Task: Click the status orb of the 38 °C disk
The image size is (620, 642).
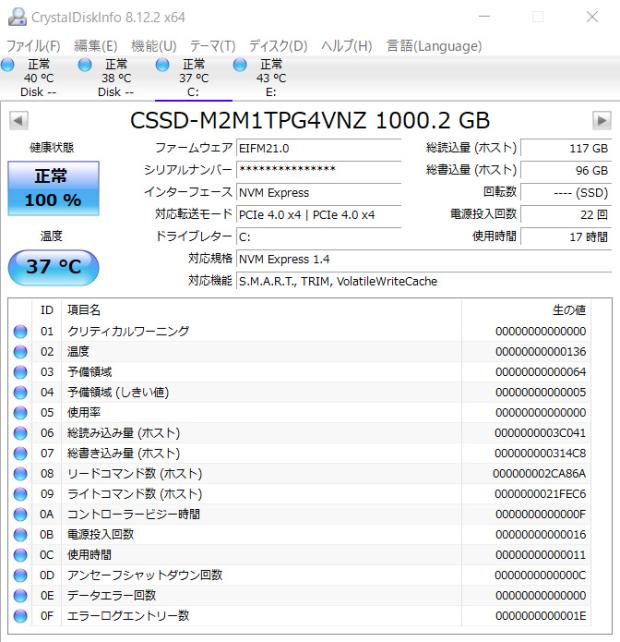Action: [x=85, y=65]
